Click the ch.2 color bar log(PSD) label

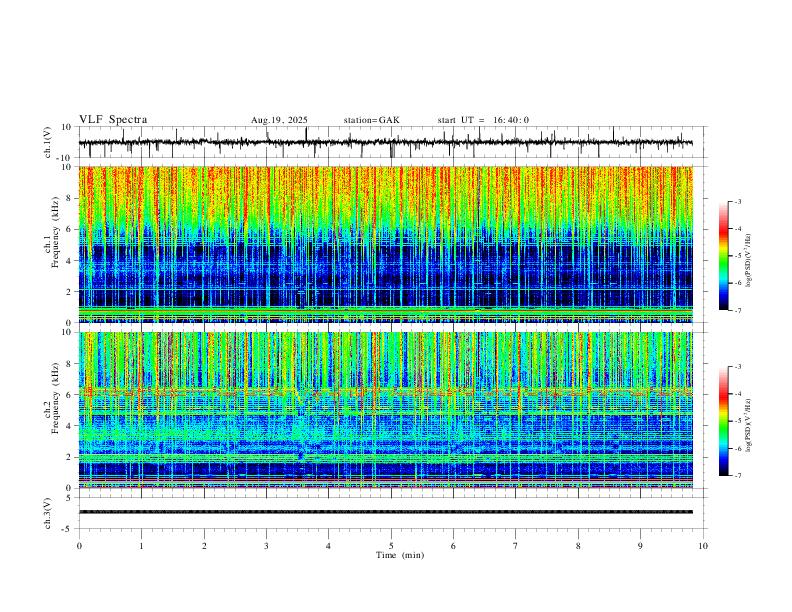749,425
